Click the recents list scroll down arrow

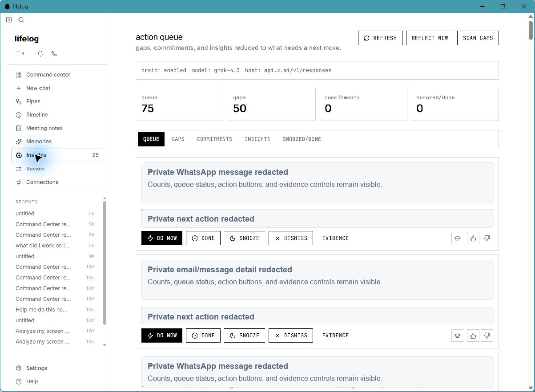pyautogui.click(x=105, y=345)
